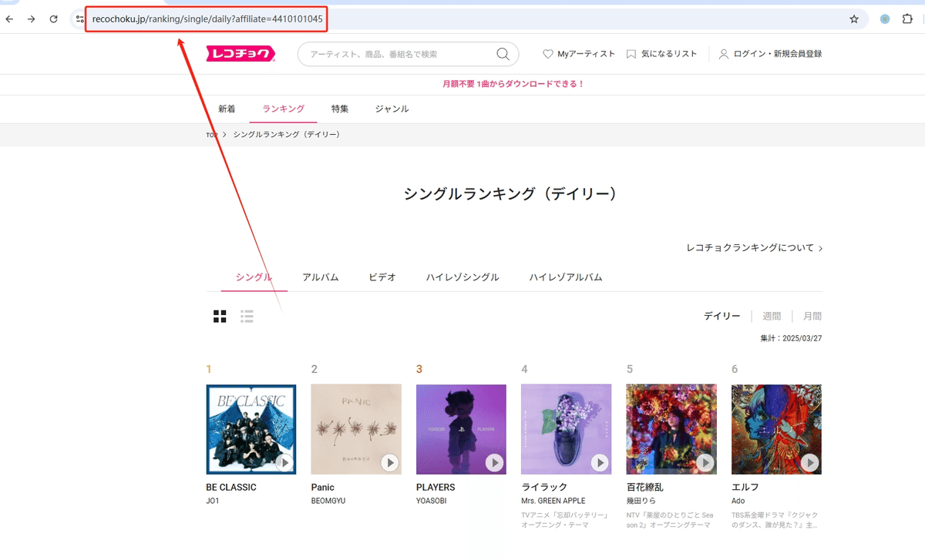Play preview of 百花繚乱
This screenshot has height=560, width=925.
click(705, 462)
